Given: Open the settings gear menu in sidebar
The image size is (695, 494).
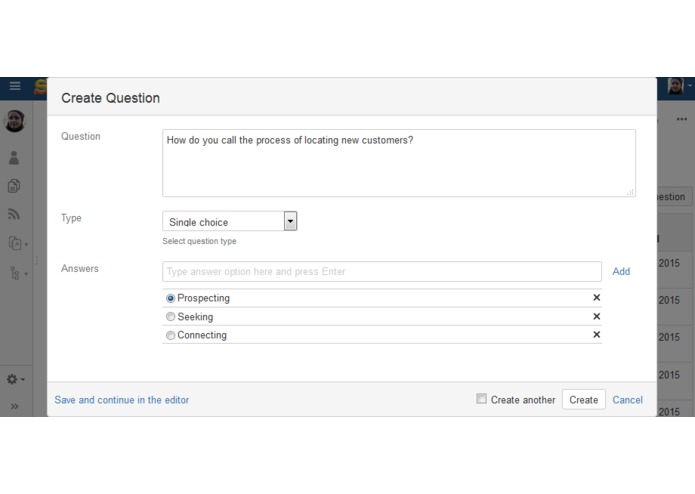Looking at the screenshot, I should coord(16,379).
